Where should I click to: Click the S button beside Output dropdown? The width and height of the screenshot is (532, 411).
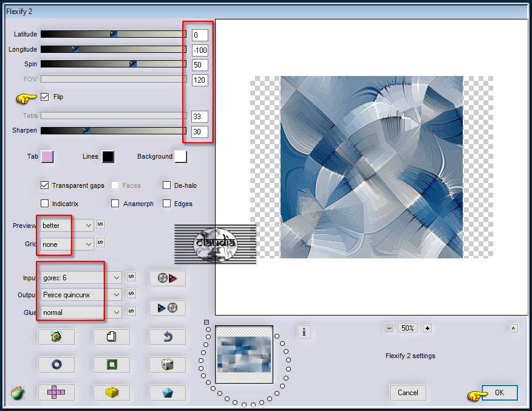[x=131, y=294]
